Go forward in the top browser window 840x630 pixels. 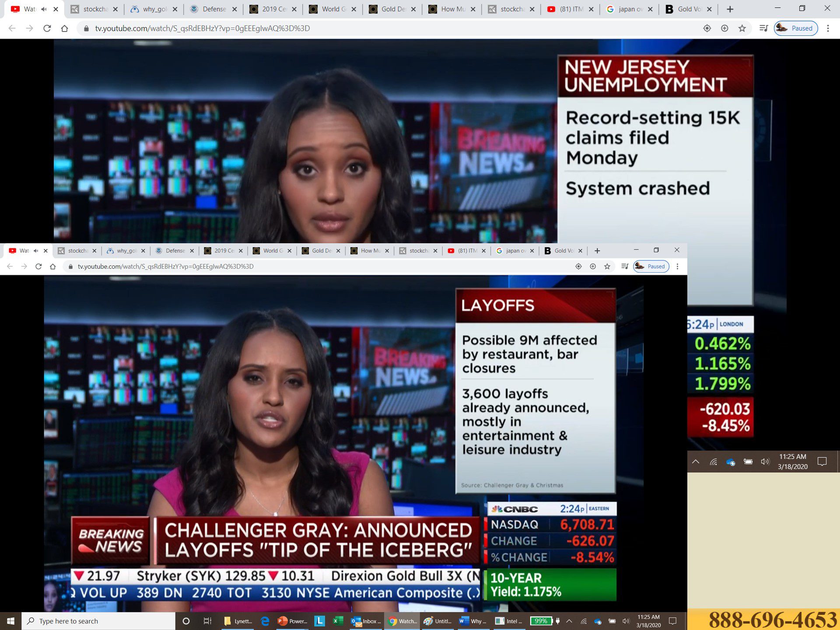click(29, 28)
